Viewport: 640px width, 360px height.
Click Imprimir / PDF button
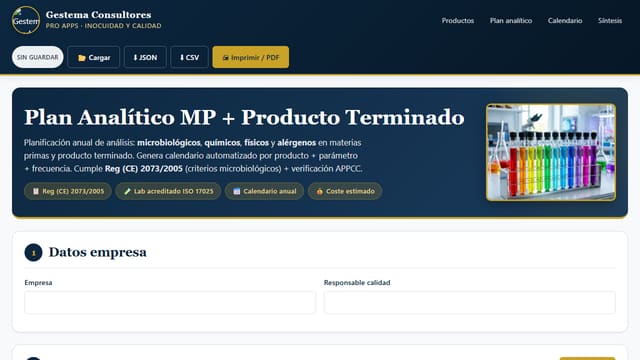(251, 57)
